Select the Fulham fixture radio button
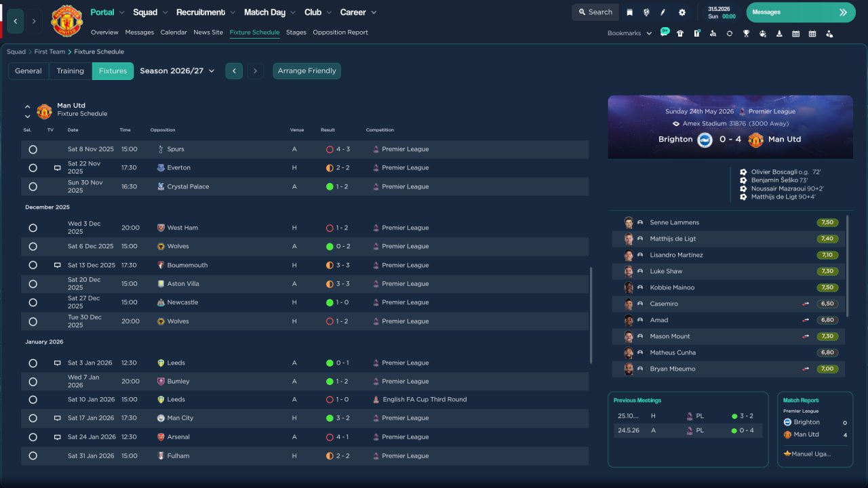 (x=33, y=456)
